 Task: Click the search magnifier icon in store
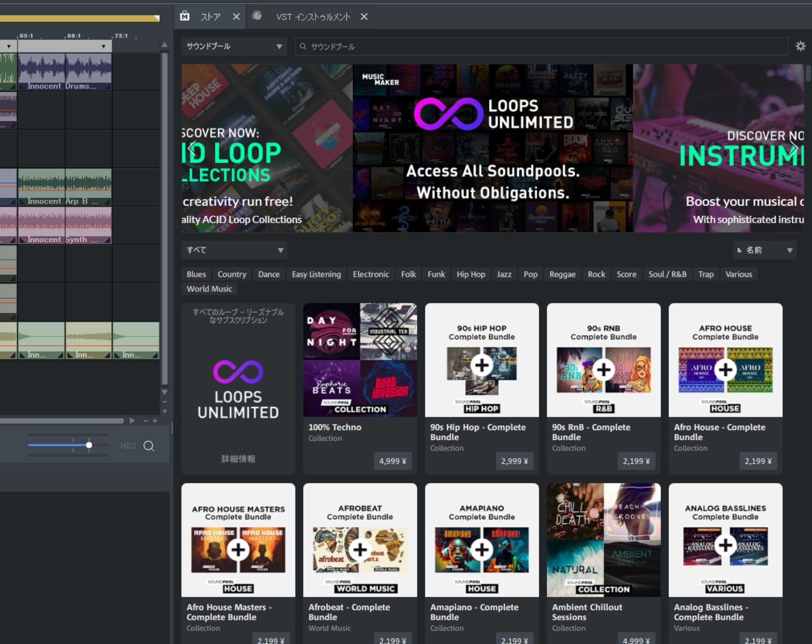(x=303, y=46)
